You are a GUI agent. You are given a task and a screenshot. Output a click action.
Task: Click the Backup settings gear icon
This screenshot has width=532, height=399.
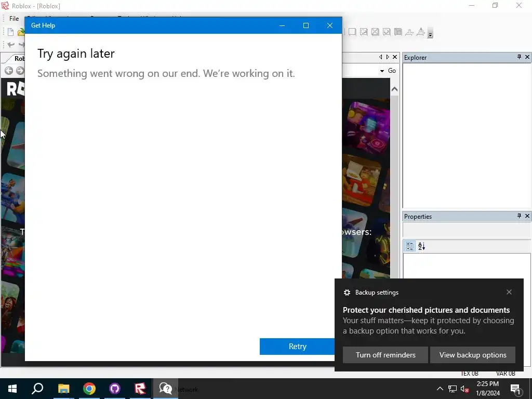pyautogui.click(x=347, y=292)
